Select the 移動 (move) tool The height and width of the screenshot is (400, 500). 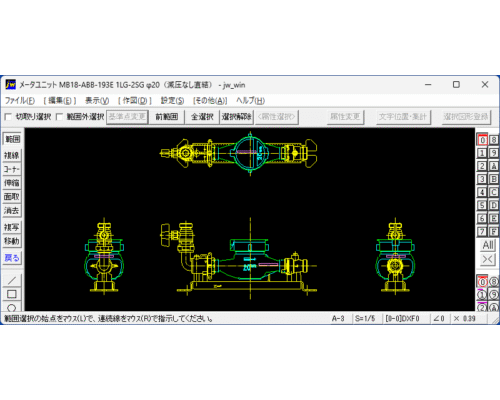[12, 241]
